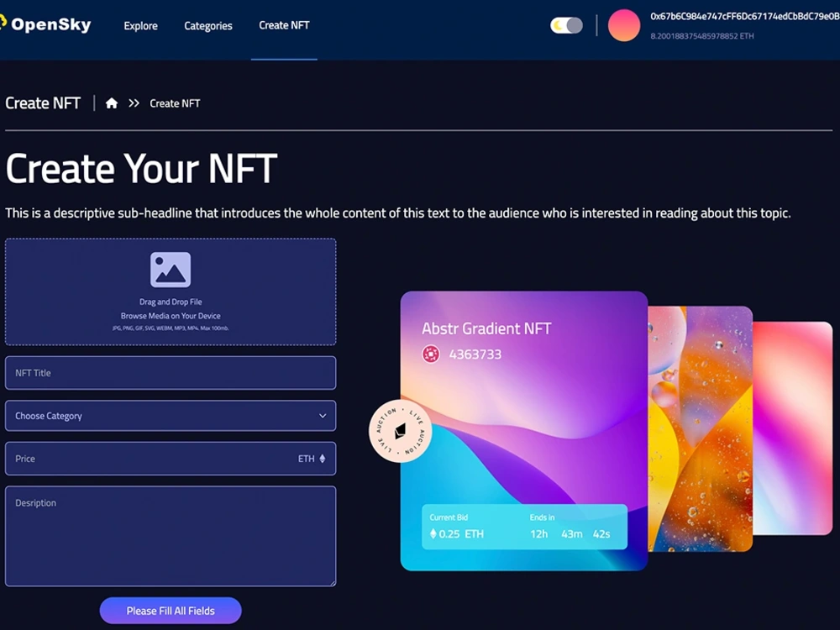Click the Live Auction circular badge

400,431
